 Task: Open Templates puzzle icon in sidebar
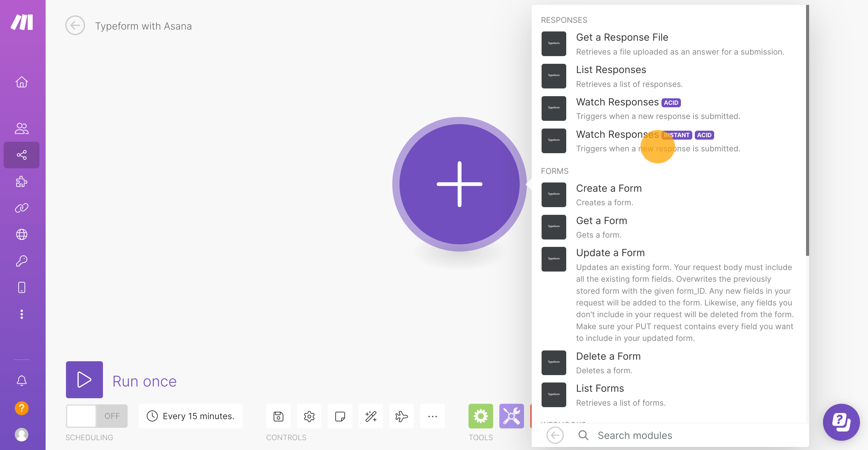pyautogui.click(x=22, y=182)
